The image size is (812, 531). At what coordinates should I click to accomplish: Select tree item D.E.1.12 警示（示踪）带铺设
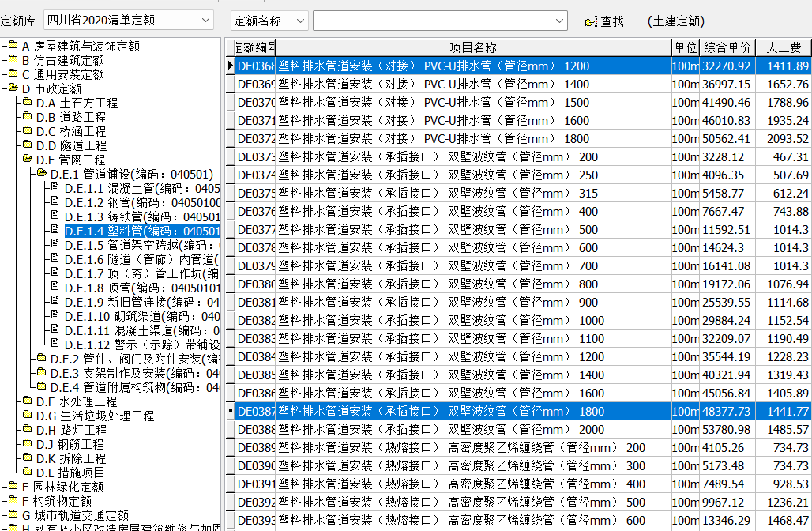tap(141, 345)
